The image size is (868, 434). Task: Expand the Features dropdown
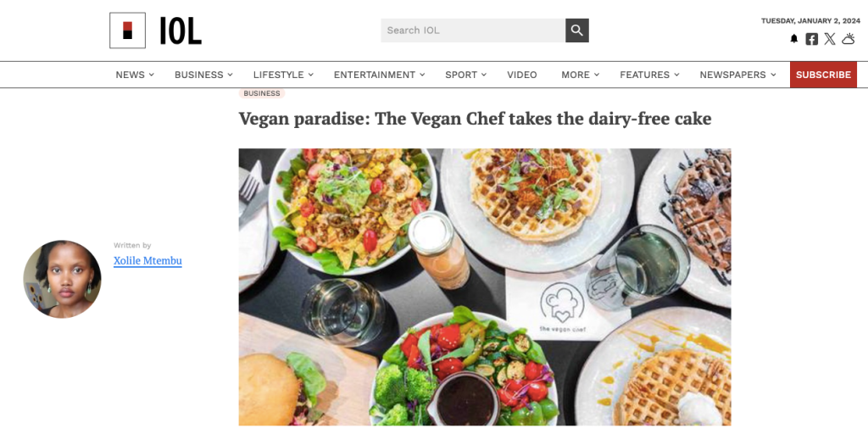click(649, 75)
